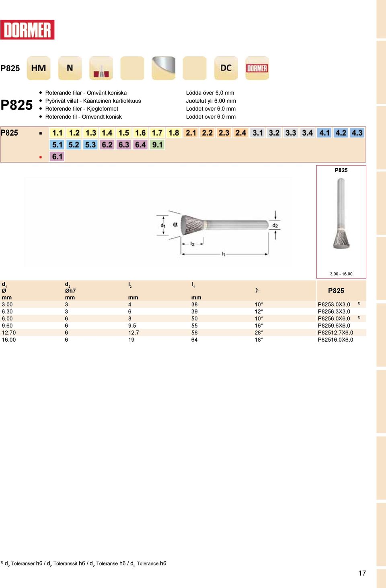Select the HM carbide material icon

(x=39, y=68)
